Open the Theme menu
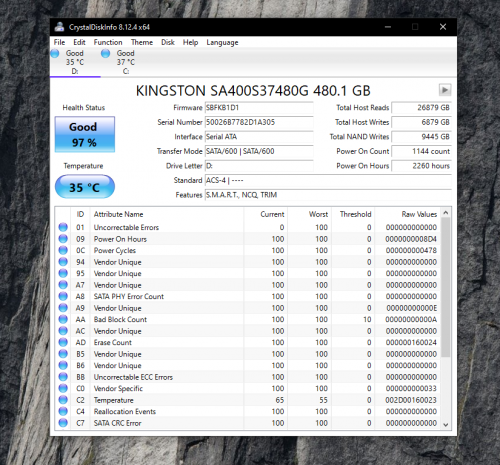Screen dimensions: 500x465 click(x=142, y=42)
